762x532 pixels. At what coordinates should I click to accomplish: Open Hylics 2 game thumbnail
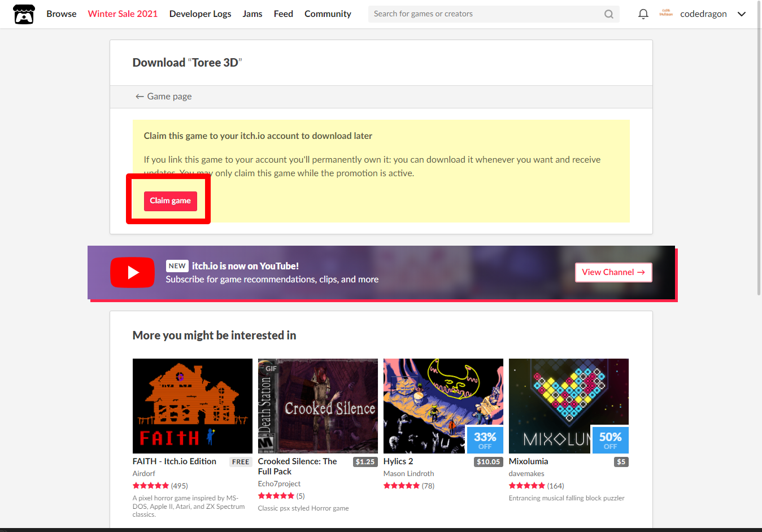pos(443,406)
